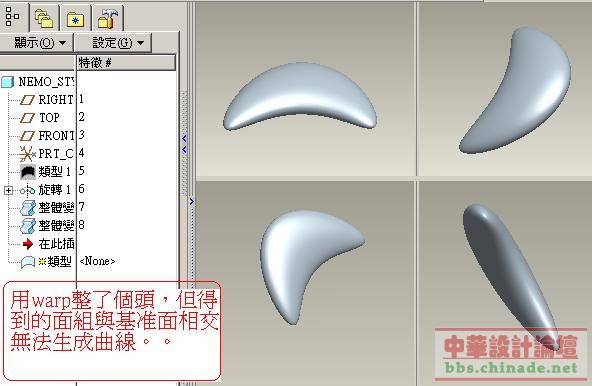Open the 顯示 dropdown menu
592x386 pixels.
pyautogui.click(x=37, y=42)
